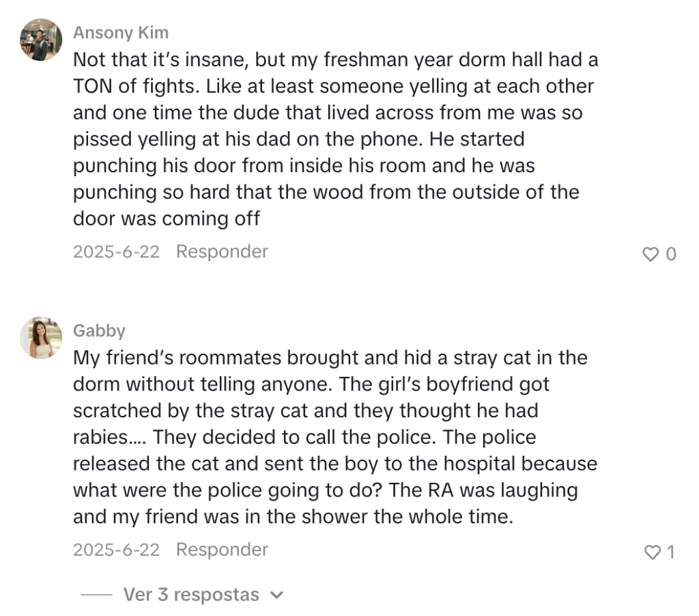The image size is (699, 616).
Task: Expand Ver 3 respostas under Gabby's comment
Action: [x=191, y=594]
